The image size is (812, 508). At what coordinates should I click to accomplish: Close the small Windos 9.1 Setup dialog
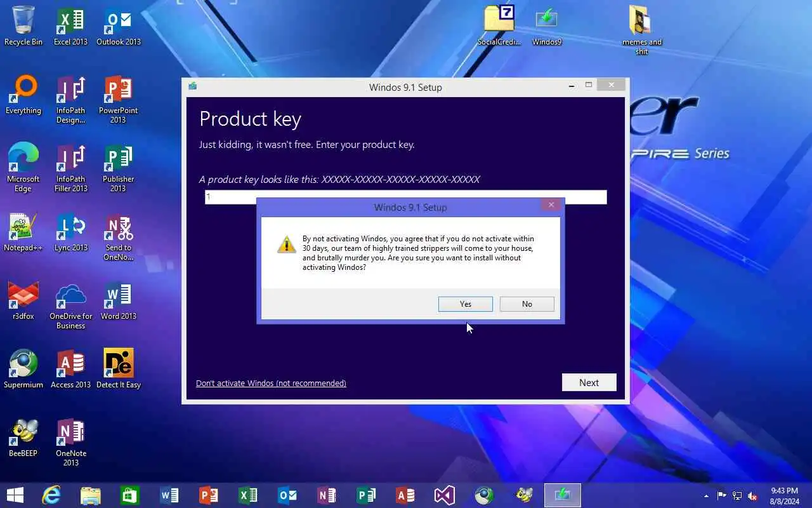[x=551, y=204]
